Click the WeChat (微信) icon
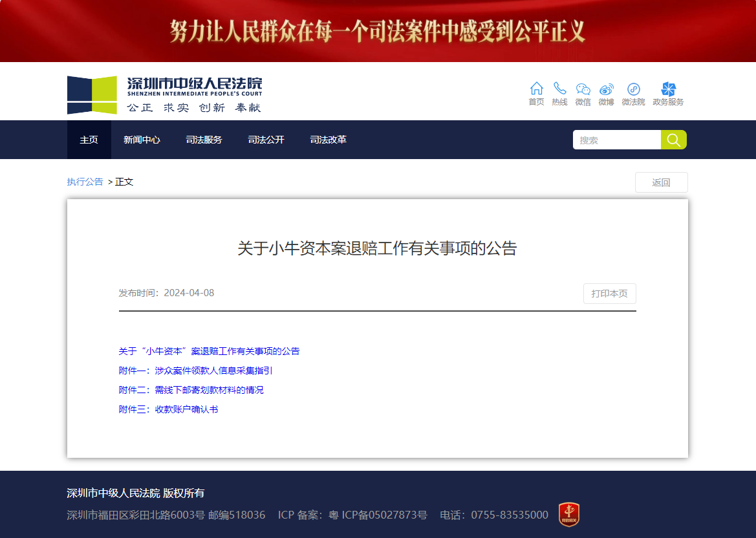756x538 pixels. pyautogui.click(x=583, y=89)
